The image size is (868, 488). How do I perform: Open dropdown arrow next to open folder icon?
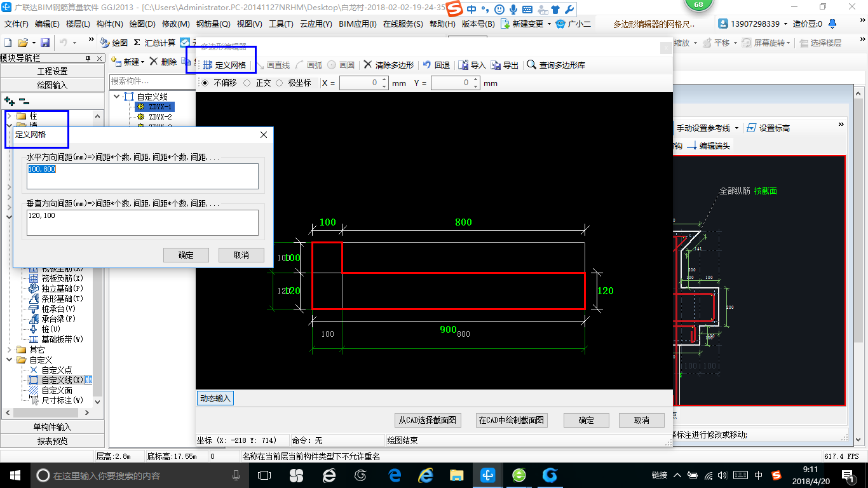[x=32, y=43]
